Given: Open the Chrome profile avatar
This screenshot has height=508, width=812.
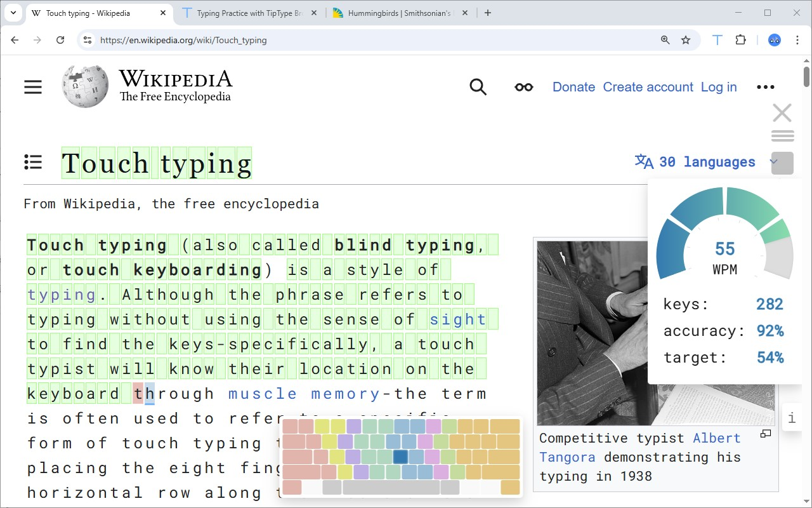Looking at the screenshot, I should coord(775,40).
